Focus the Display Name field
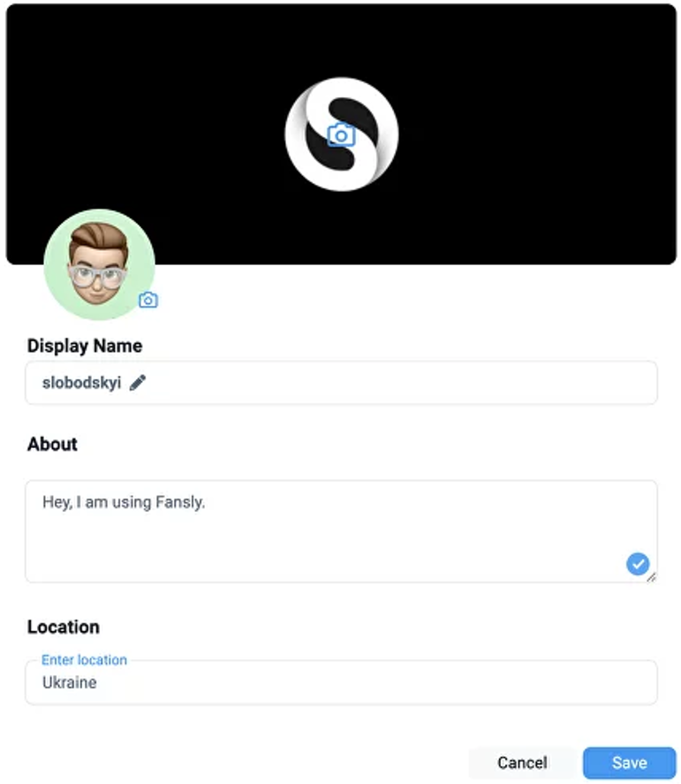Screen dimensions: 681x784 click(x=341, y=383)
